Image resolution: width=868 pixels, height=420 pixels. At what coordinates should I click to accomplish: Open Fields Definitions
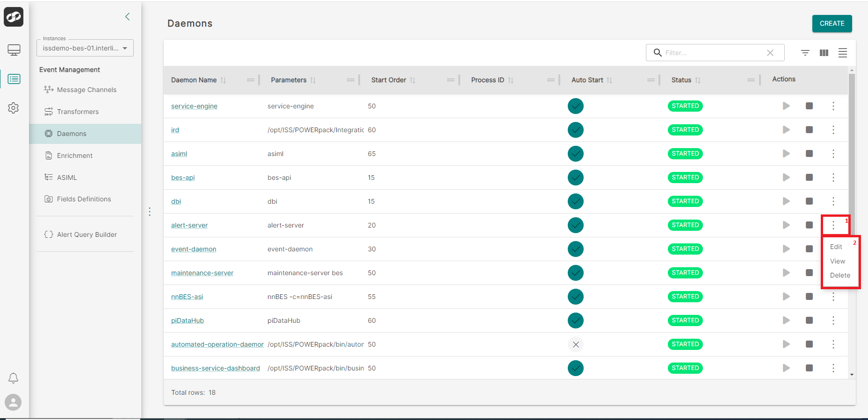click(x=84, y=199)
